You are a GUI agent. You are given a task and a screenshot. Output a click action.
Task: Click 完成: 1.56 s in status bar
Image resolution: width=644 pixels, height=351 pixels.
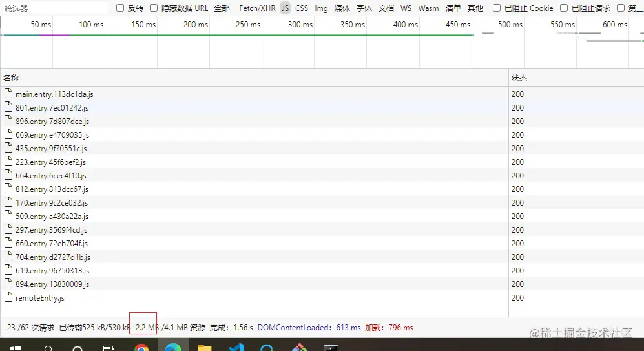(231, 328)
